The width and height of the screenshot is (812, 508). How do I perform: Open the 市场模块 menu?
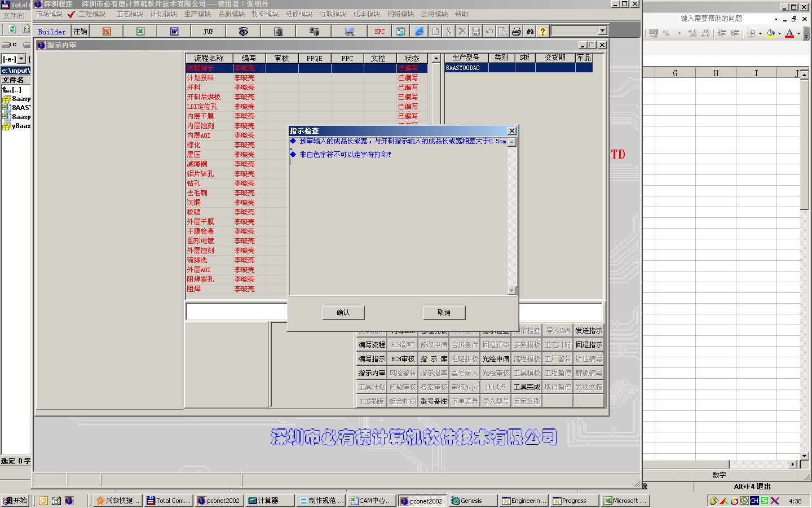tap(49, 14)
